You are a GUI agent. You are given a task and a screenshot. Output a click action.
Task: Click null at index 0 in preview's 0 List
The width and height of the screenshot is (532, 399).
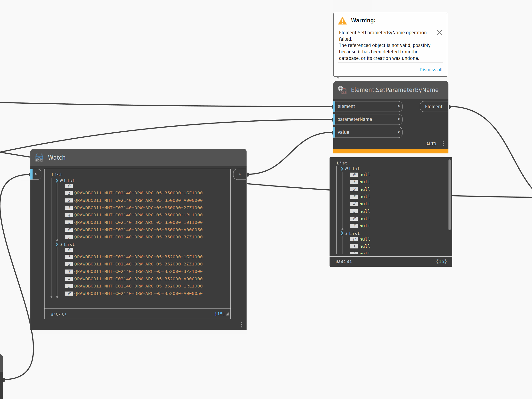coord(365,175)
